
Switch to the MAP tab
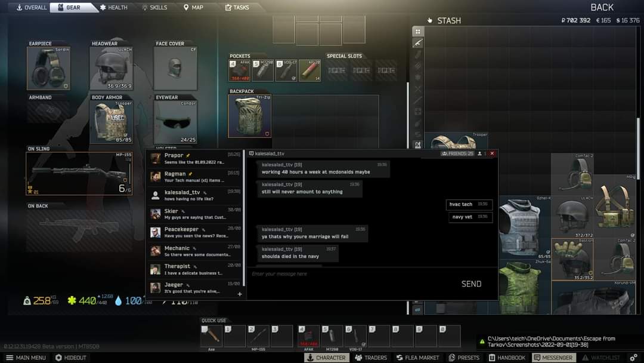coord(193,7)
